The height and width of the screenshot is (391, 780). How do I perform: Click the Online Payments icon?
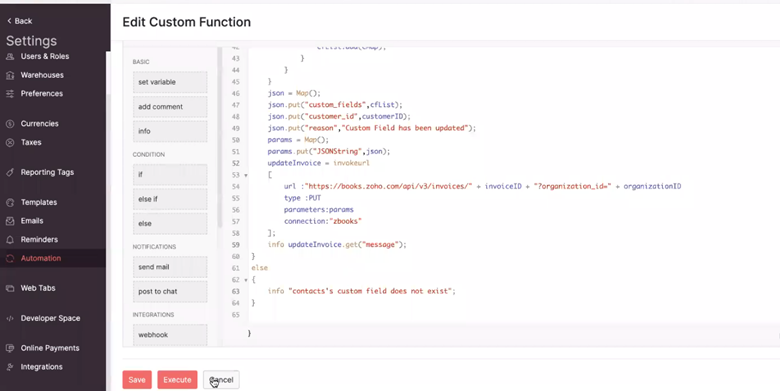pos(10,348)
